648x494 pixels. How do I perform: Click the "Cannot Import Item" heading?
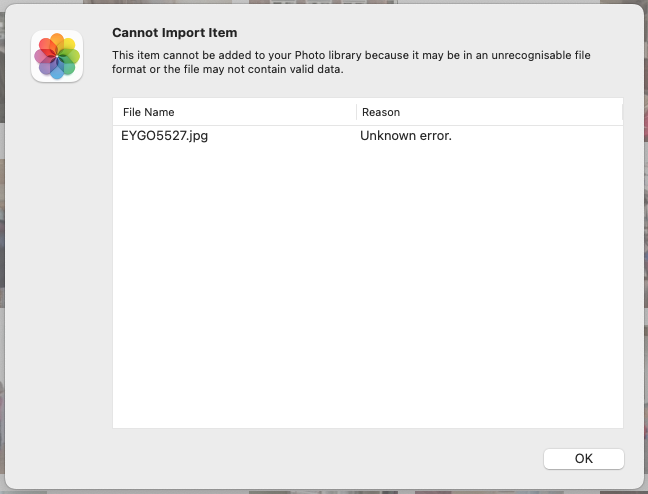[174, 32]
